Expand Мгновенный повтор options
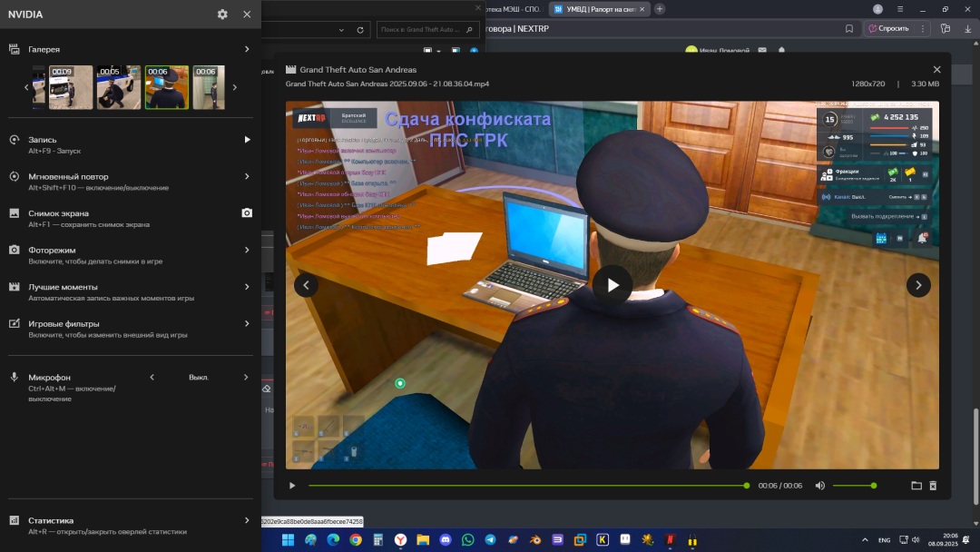Image resolution: width=980 pixels, height=552 pixels. [x=247, y=176]
